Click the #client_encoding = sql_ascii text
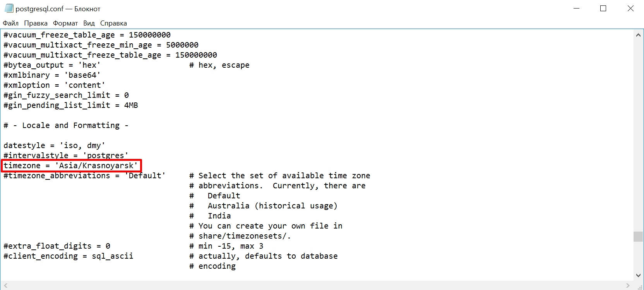644x290 pixels. point(69,256)
